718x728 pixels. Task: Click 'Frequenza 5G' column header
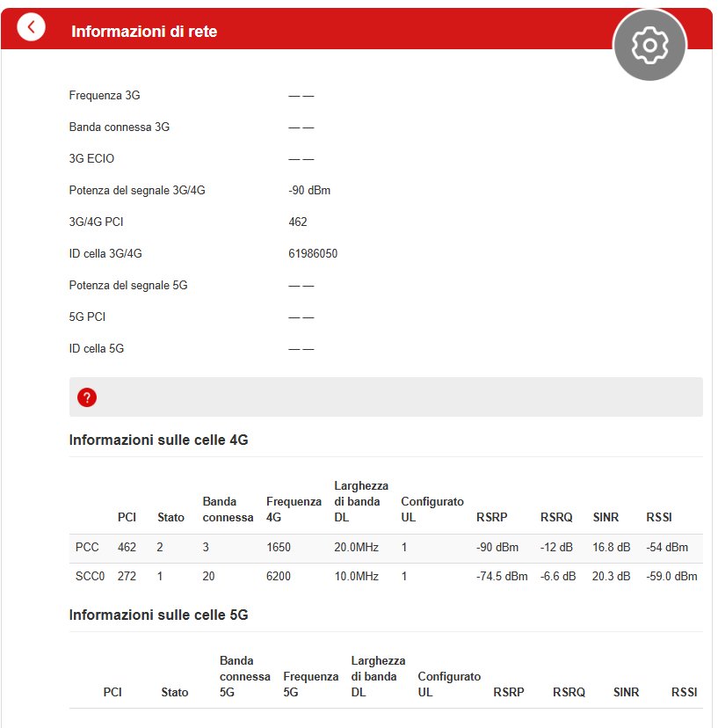tap(310, 684)
